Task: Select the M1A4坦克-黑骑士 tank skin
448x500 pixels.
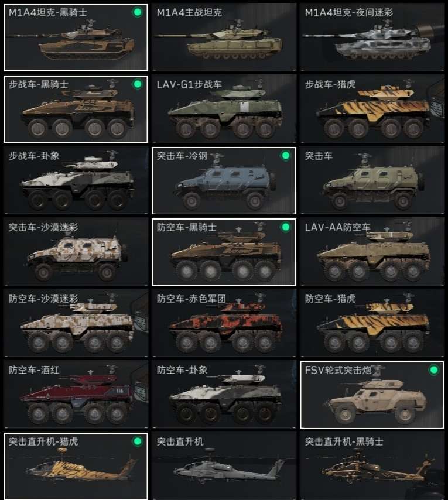Action: coord(76,37)
